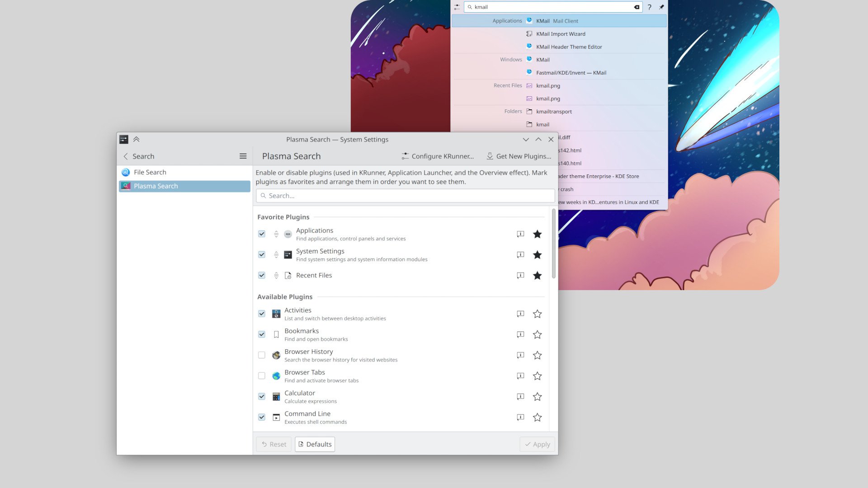This screenshot has height=488, width=868.
Task: Favorite the Command Line plugin star
Action: coord(537,418)
